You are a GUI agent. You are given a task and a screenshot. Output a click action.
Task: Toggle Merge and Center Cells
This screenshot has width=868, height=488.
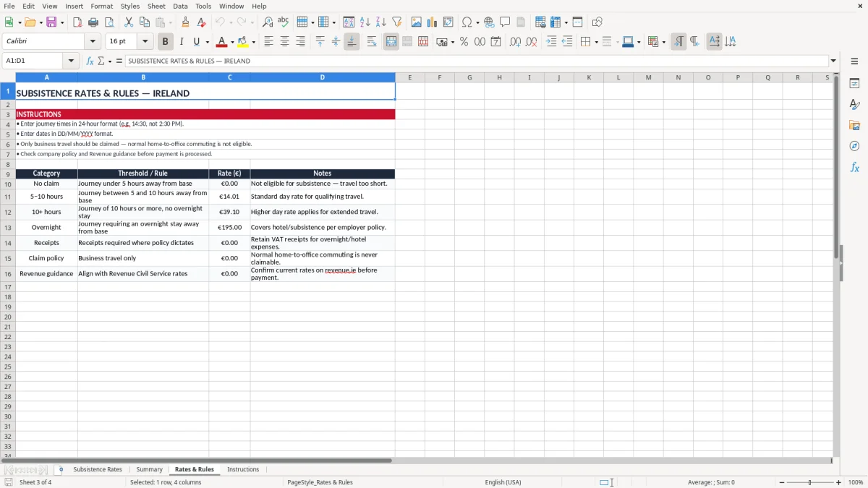pyautogui.click(x=391, y=42)
